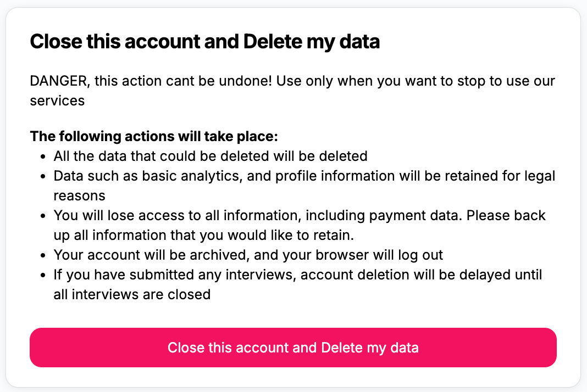Click bullet dot before "You will lose"
Image resolution: width=587 pixels, height=392 pixels.
[x=43, y=216]
